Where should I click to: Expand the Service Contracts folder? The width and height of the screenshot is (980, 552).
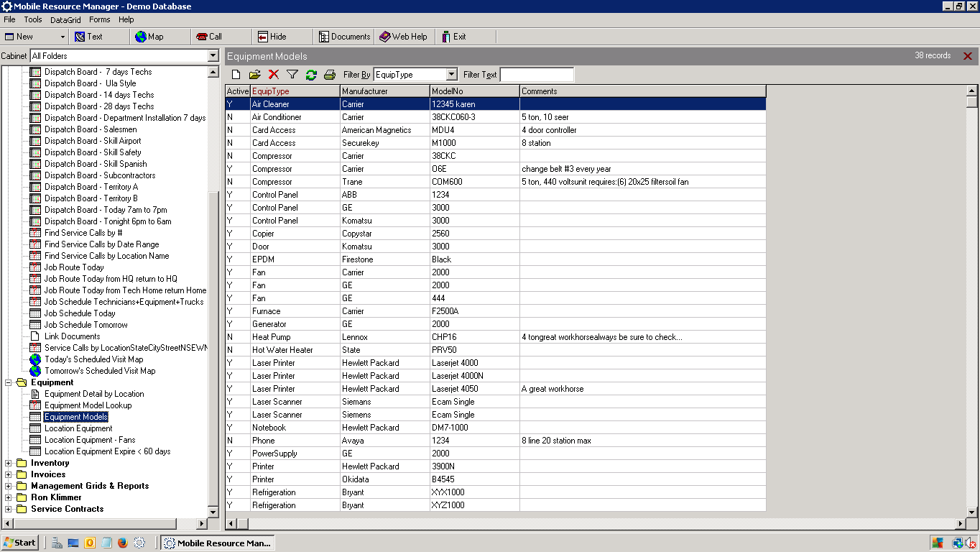pos(9,509)
